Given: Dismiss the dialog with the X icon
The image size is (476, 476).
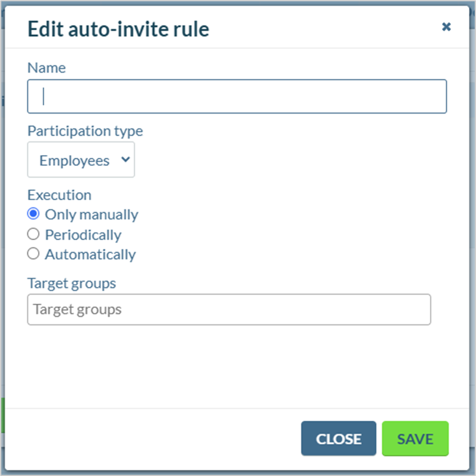Looking at the screenshot, I should (446, 27).
